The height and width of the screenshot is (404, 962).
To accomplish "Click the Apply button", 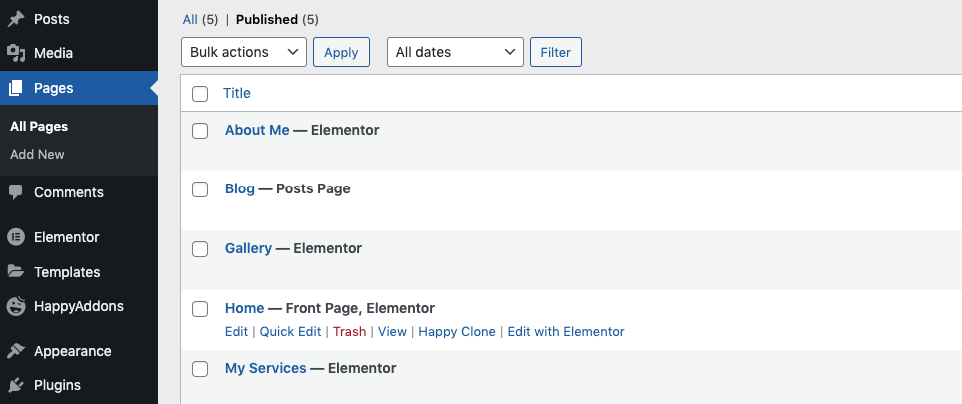I will pyautogui.click(x=341, y=52).
